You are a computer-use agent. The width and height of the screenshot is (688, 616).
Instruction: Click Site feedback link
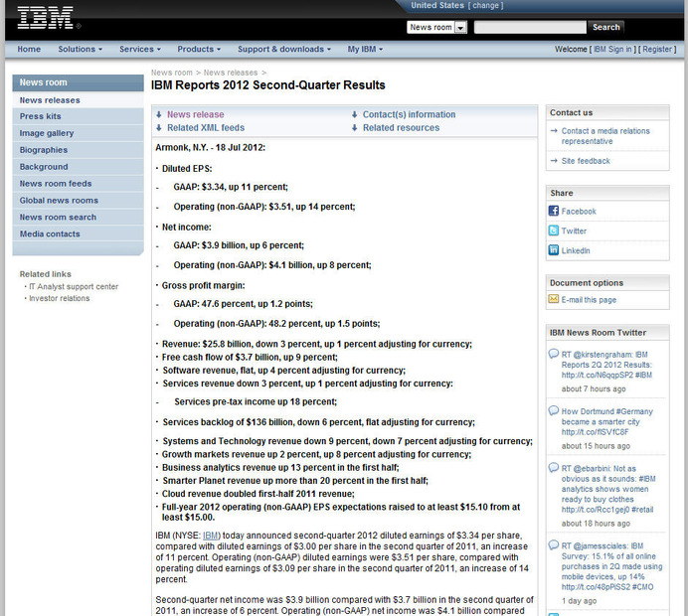click(586, 161)
